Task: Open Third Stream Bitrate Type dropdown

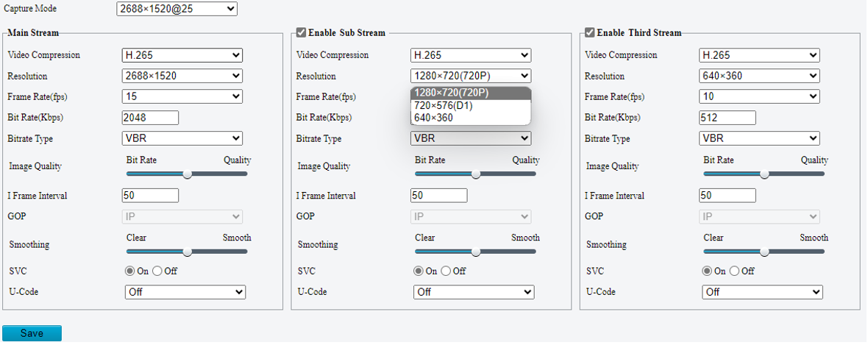Action: (758, 138)
